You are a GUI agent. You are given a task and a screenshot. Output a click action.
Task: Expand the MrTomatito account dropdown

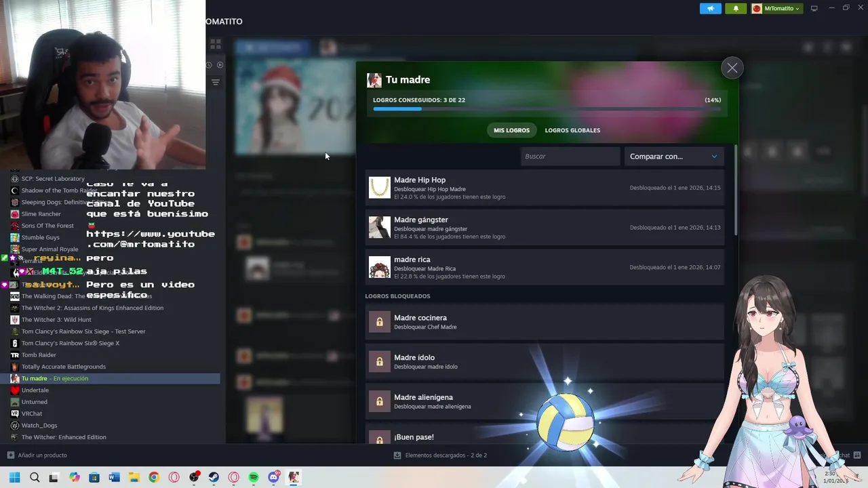click(x=776, y=8)
